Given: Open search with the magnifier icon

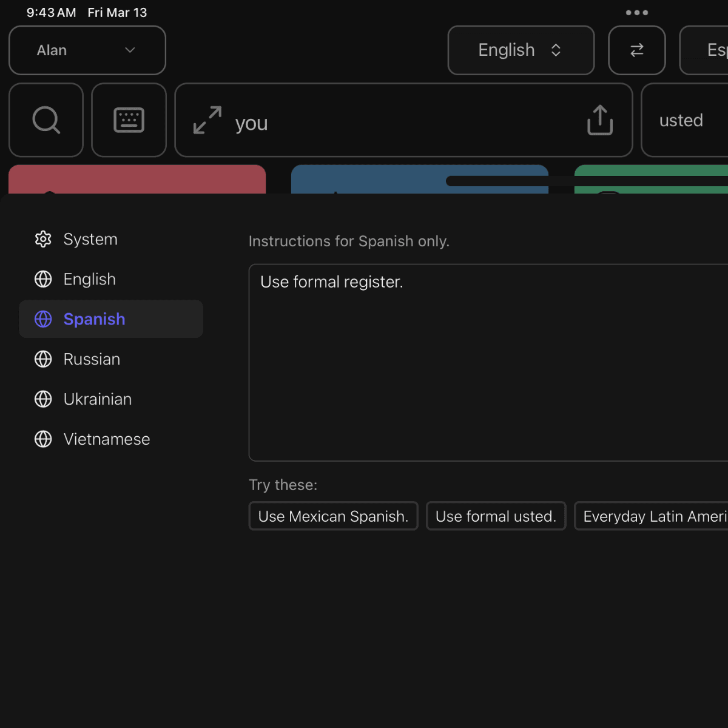Looking at the screenshot, I should [45, 120].
